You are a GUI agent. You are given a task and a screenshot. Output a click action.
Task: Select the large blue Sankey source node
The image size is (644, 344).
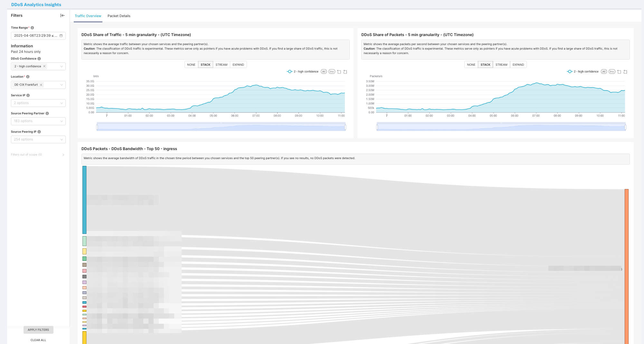[84, 200]
